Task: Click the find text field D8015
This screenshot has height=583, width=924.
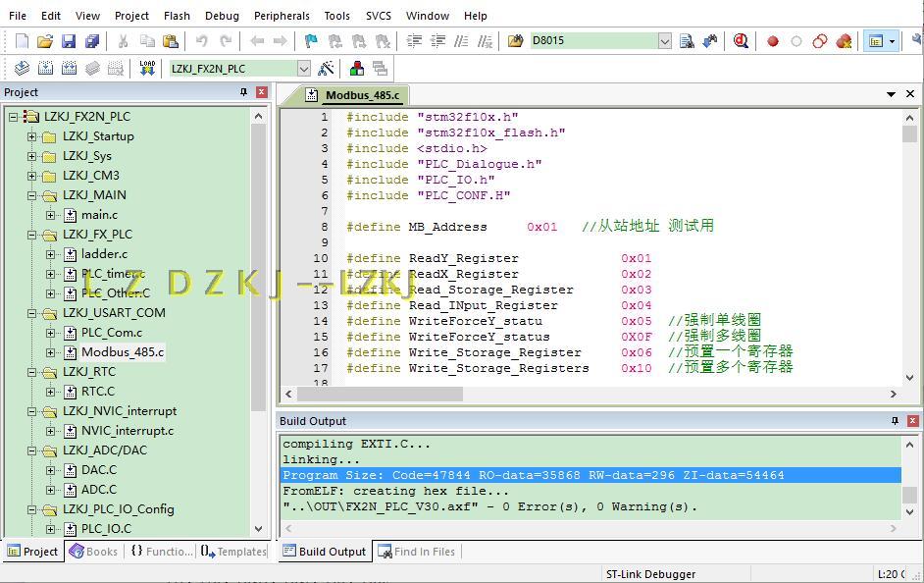Action: (592, 40)
